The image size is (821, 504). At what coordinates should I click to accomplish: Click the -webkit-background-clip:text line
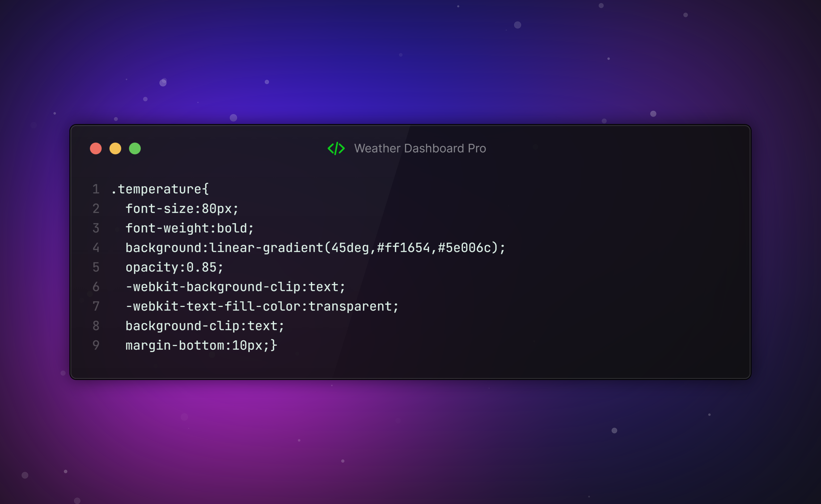point(235,287)
